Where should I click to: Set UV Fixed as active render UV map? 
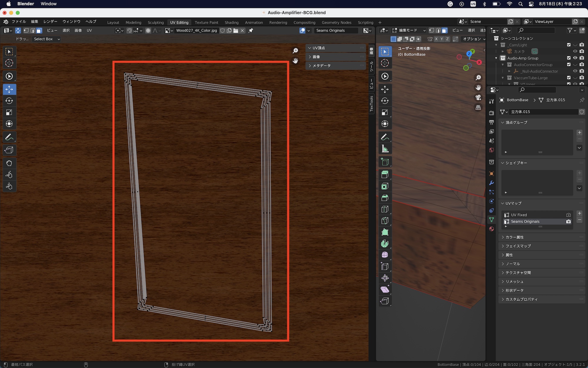tap(568, 215)
